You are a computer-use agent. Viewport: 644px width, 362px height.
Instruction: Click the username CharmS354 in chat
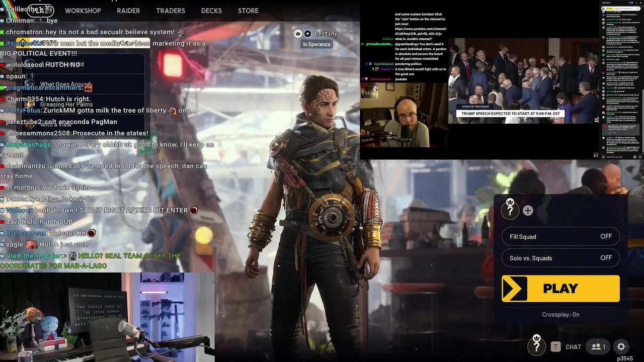(x=25, y=99)
